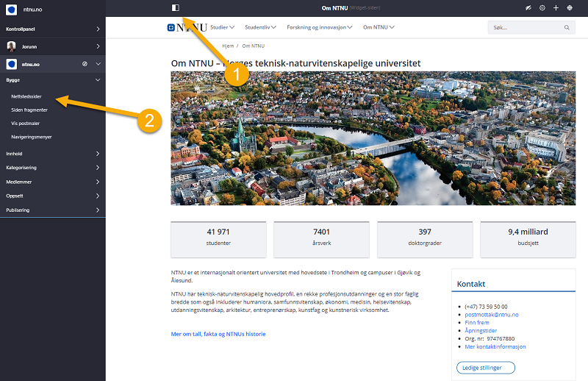Open Forskning og innovasjon dropdown
This screenshot has width=588, height=381.
pos(320,27)
